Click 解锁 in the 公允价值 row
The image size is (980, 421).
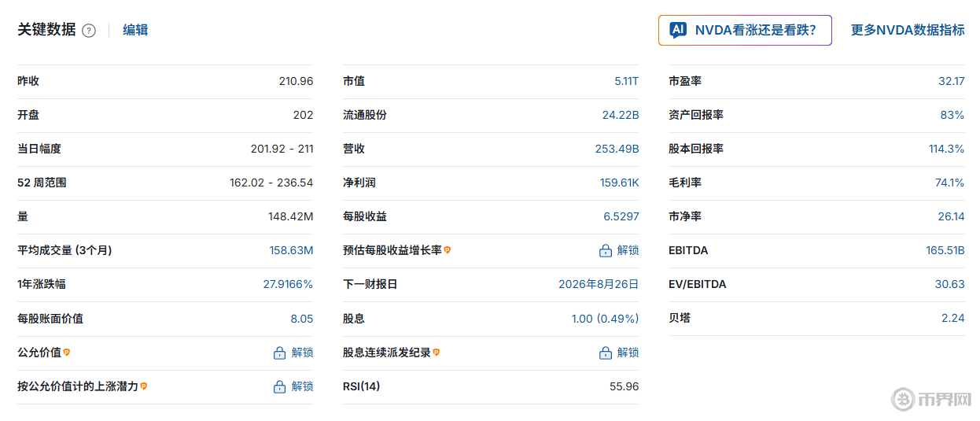pos(302,353)
